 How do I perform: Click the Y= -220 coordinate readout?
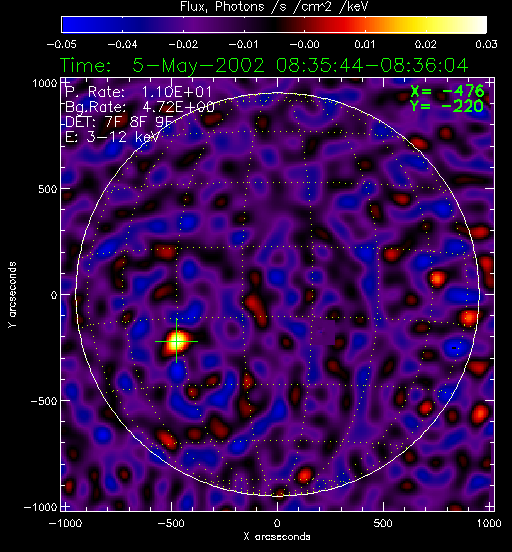[x=447, y=106]
